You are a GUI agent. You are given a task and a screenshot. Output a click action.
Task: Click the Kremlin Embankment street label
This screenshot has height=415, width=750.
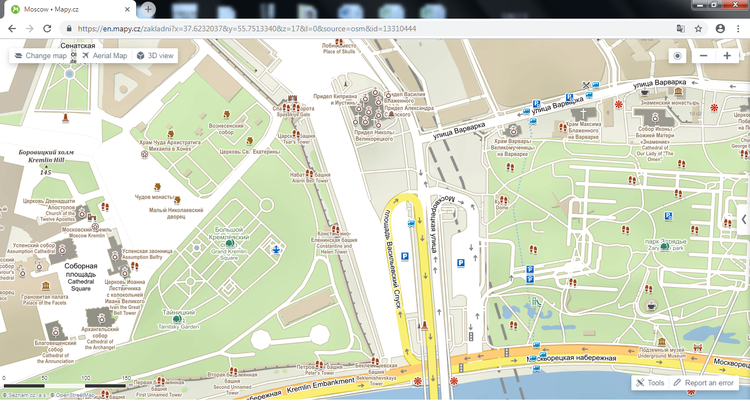tap(320, 385)
